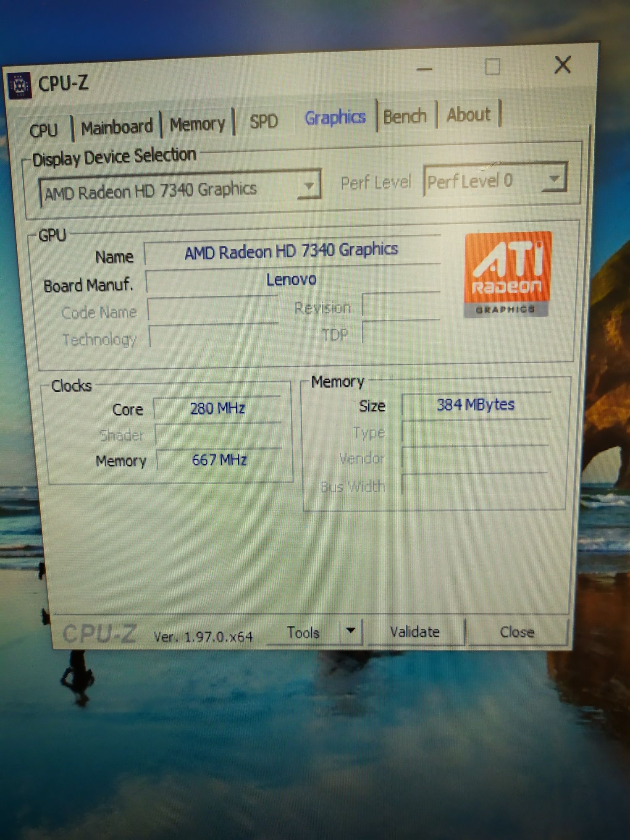Screen dimensions: 630x840
Task: Click the Display Device Selection group label
Action: (114, 157)
